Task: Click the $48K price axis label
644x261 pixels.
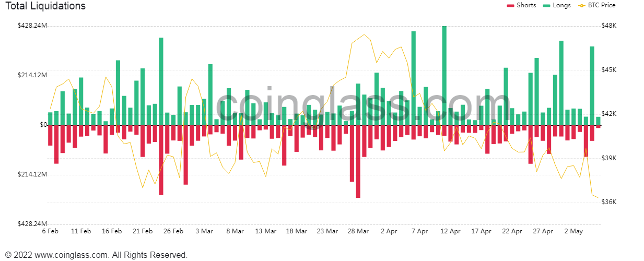Action: pos(609,26)
